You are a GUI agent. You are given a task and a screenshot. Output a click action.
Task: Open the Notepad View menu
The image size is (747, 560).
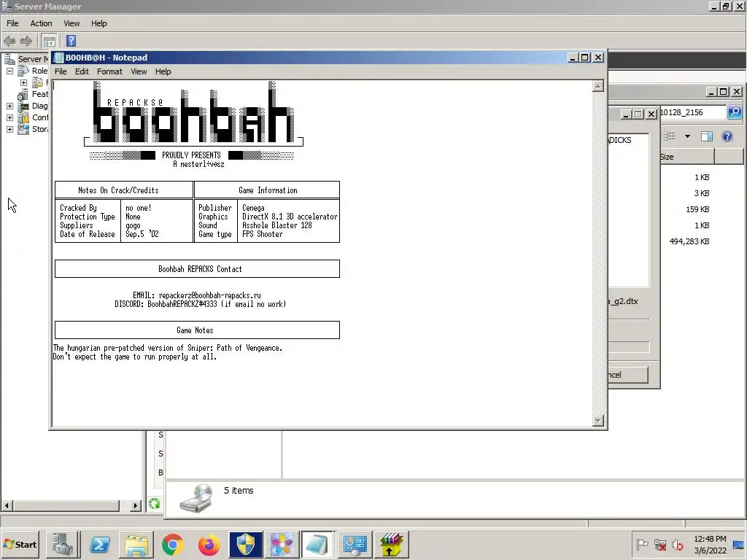139,71
